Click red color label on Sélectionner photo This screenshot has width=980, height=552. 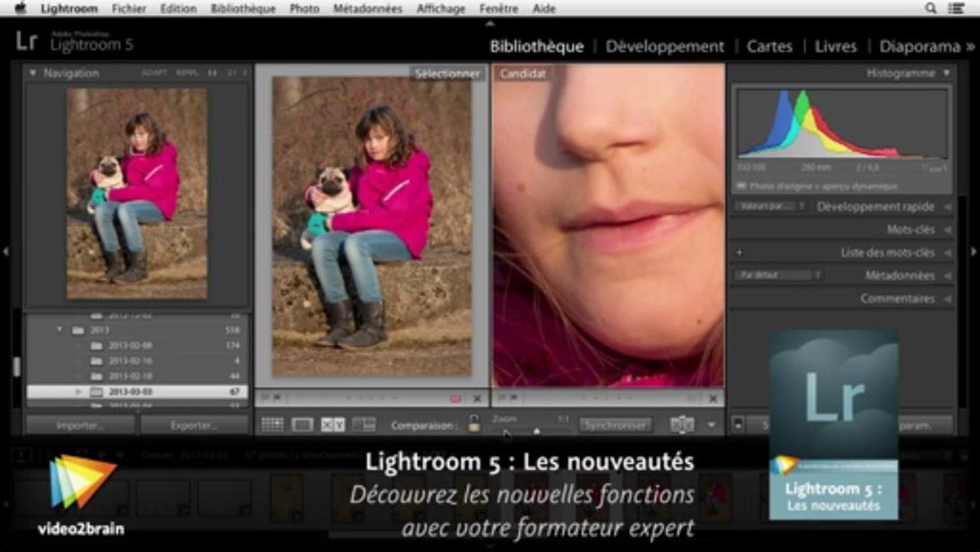[455, 399]
